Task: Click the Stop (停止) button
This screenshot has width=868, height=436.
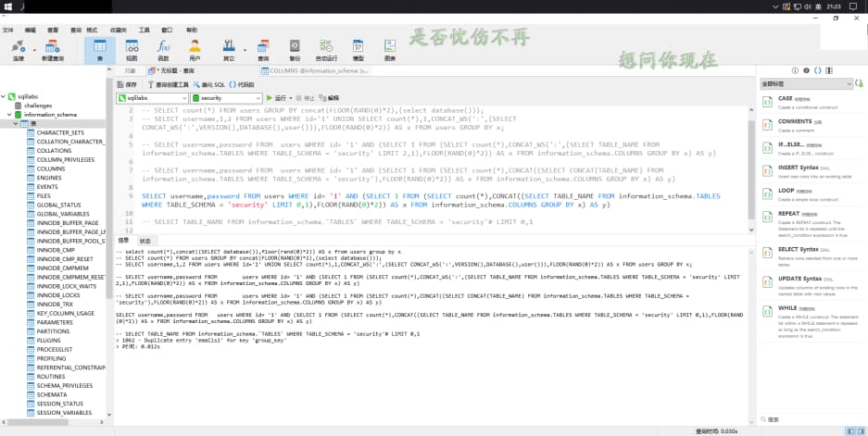Action: (305, 98)
